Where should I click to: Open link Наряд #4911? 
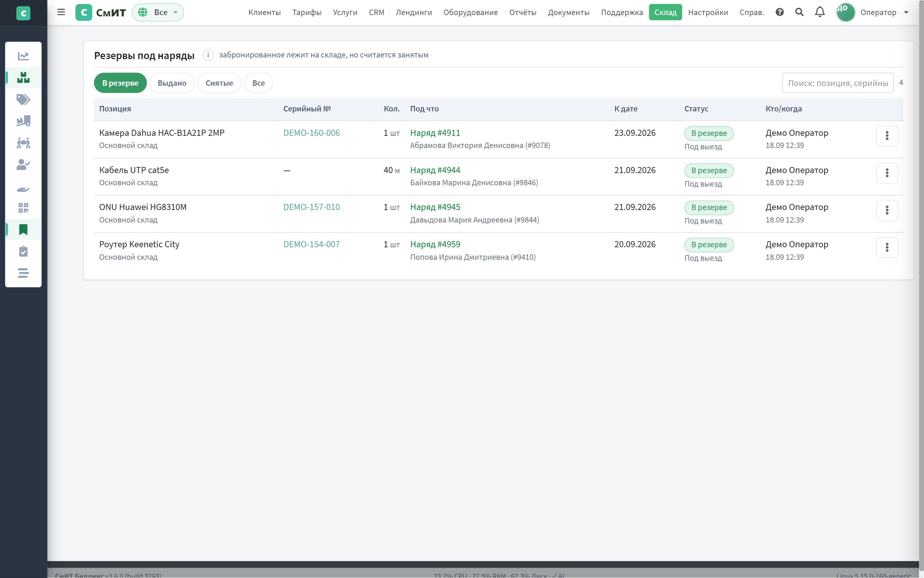click(435, 133)
